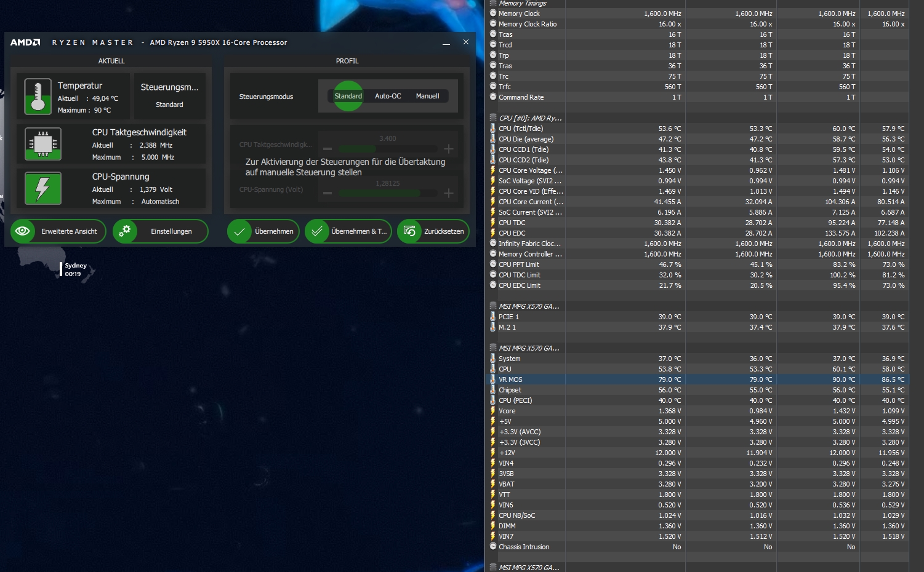Click the Übernehmen button
Viewport: 924px width, 572px height.
click(x=263, y=231)
